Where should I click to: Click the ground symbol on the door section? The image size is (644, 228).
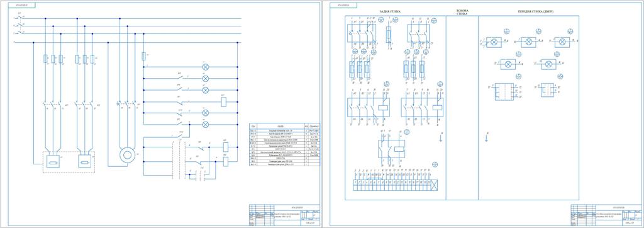pyautogui.click(x=487, y=139)
